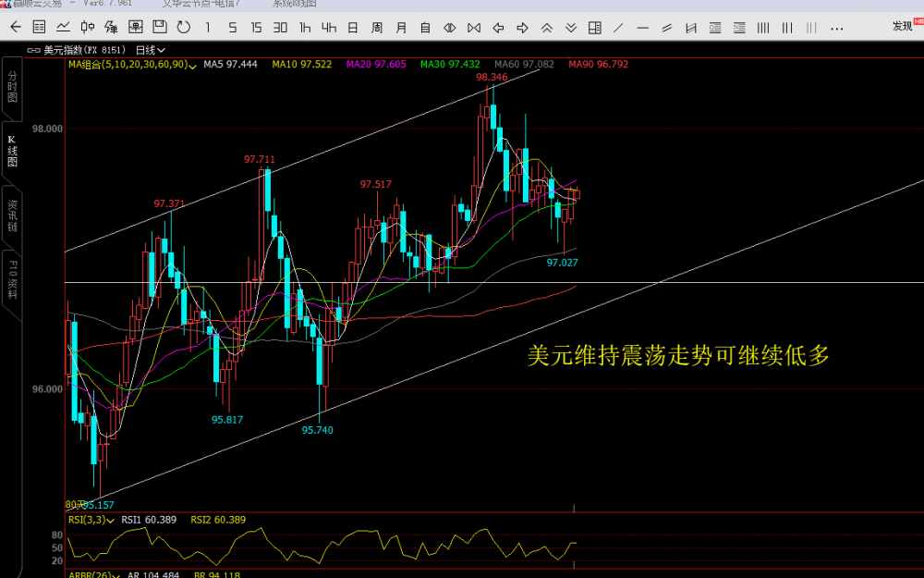The image size is (924, 578).
Task: Select the 1-minute period button
Action: click(207, 27)
